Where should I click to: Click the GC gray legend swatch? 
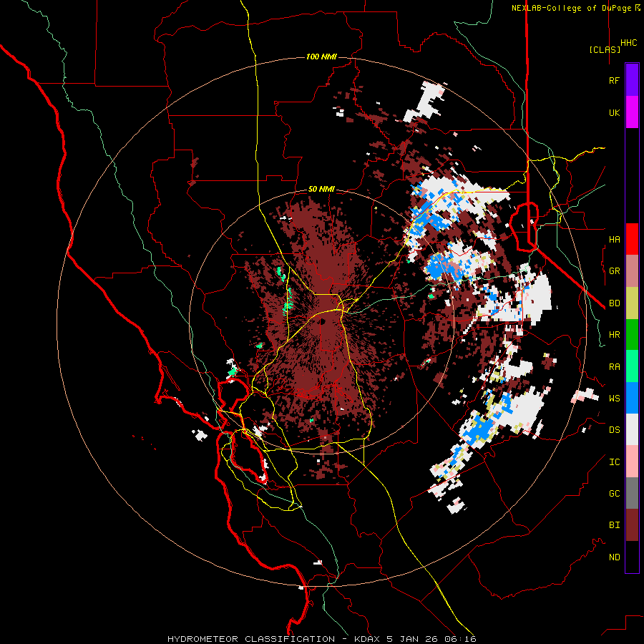click(632, 493)
